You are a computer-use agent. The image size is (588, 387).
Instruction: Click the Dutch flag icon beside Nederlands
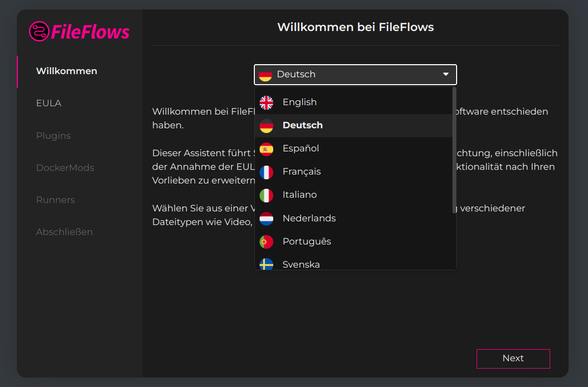[x=266, y=219]
